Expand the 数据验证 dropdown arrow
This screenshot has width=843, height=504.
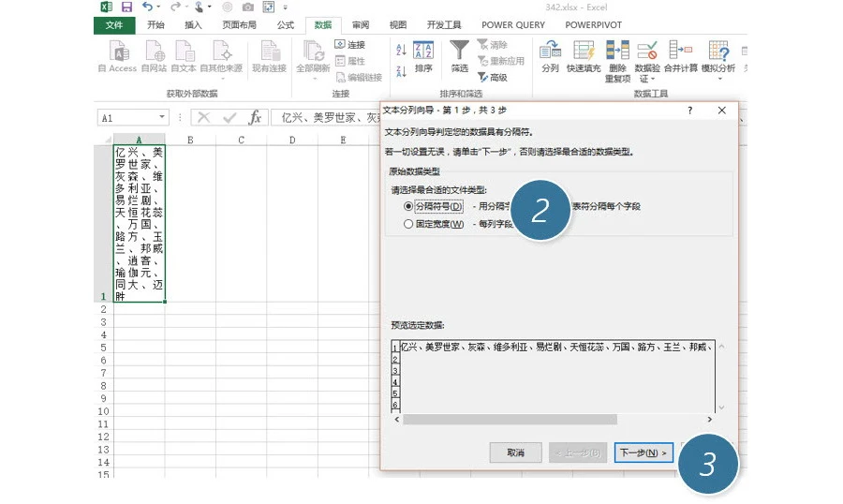click(653, 79)
